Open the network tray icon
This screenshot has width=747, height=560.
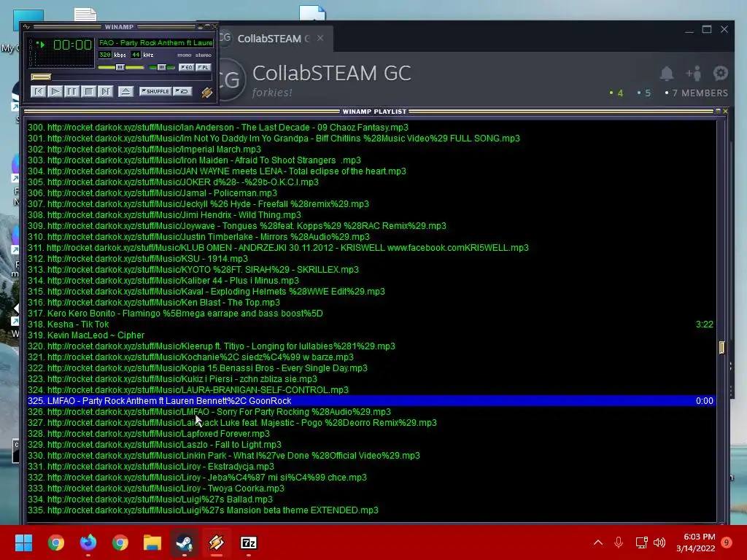(641, 542)
